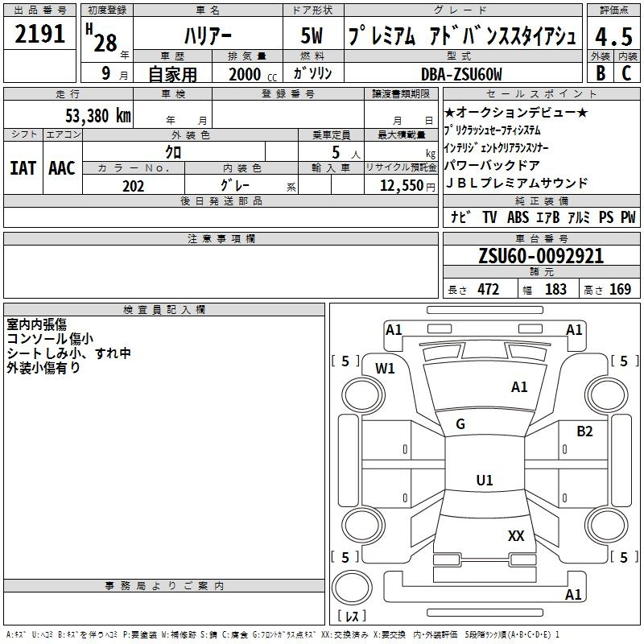Select the XX replaced-panel marker
Viewport: 644px width, 644px height.
pyautogui.click(x=516, y=535)
